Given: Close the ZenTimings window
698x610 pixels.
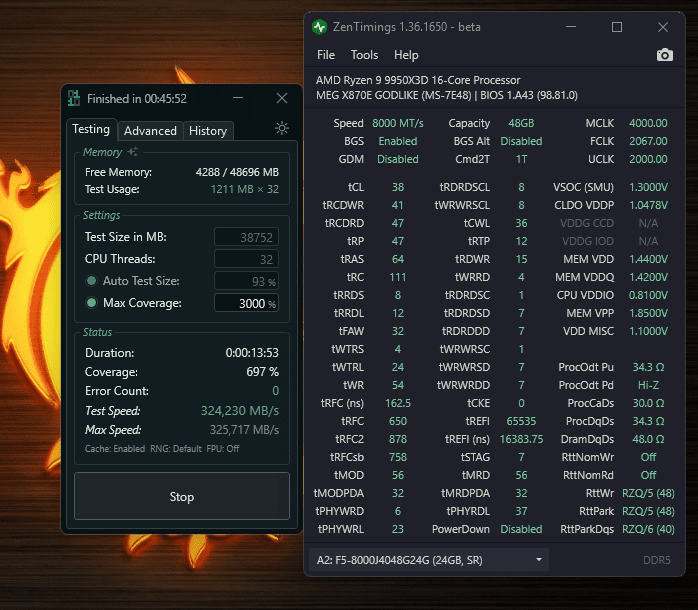Looking at the screenshot, I should [x=663, y=27].
